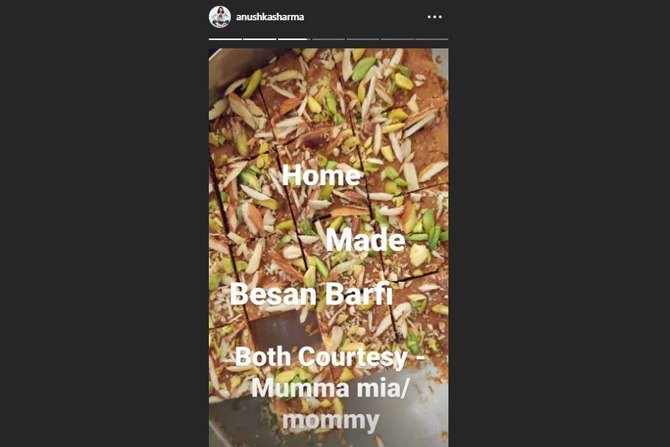The height and width of the screenshot is (447, 670).
Task: Go to the last story progress segment
Action: coord(432,39)
